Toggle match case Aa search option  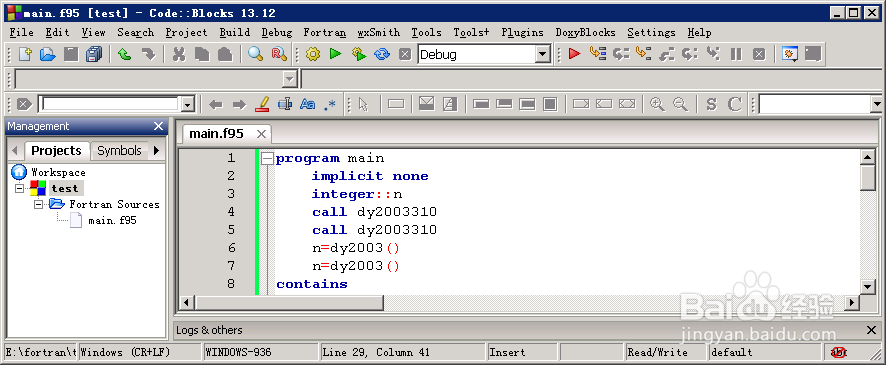(307, 105)
